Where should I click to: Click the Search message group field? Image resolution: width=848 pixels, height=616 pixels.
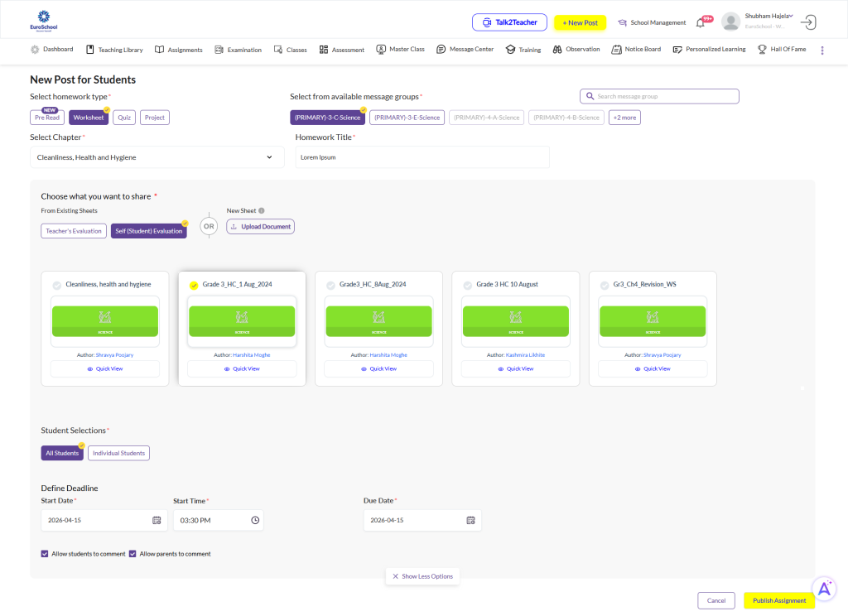659,96
